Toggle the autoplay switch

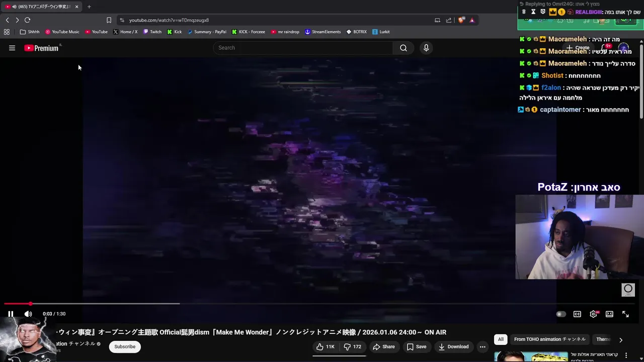[560, 314]
